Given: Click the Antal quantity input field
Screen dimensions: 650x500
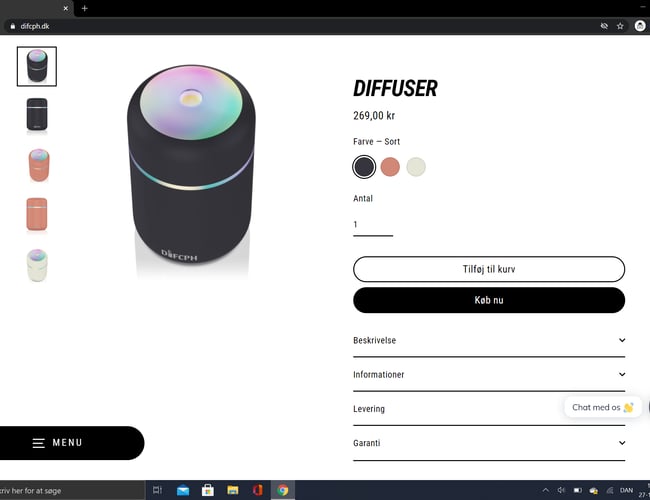Looking at the screenshot, I should (x=373, y=225).
